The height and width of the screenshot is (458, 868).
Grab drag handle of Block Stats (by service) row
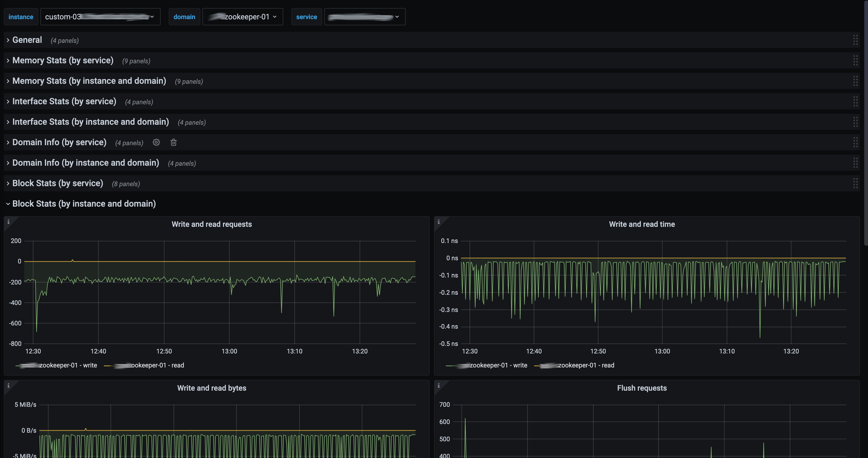855,183
